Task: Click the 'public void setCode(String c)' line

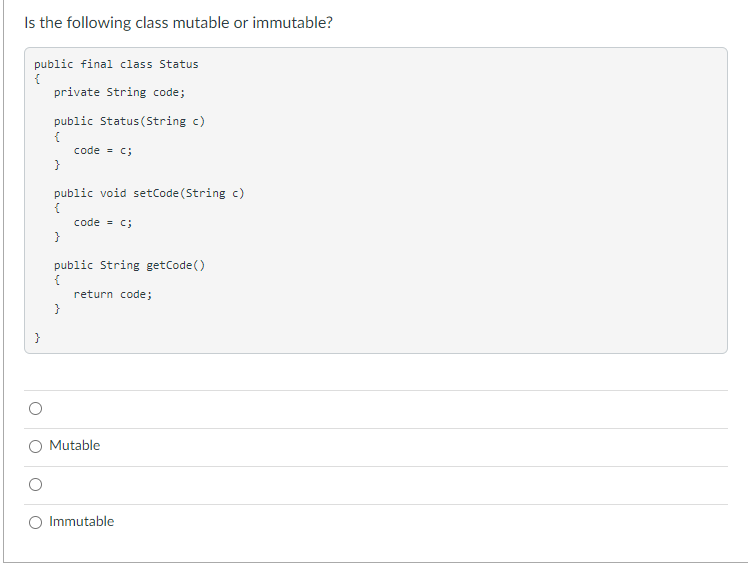Action: pyautogui.click(x=149, y=193)
